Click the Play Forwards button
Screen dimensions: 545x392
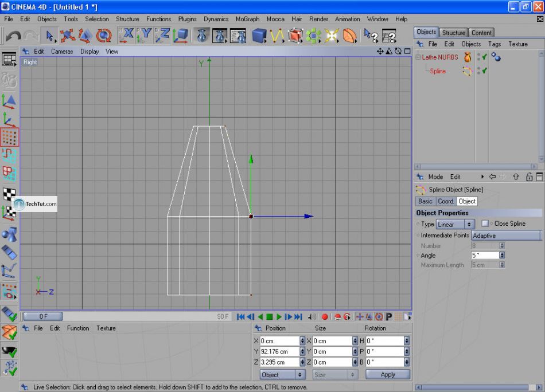pos(279,317)
